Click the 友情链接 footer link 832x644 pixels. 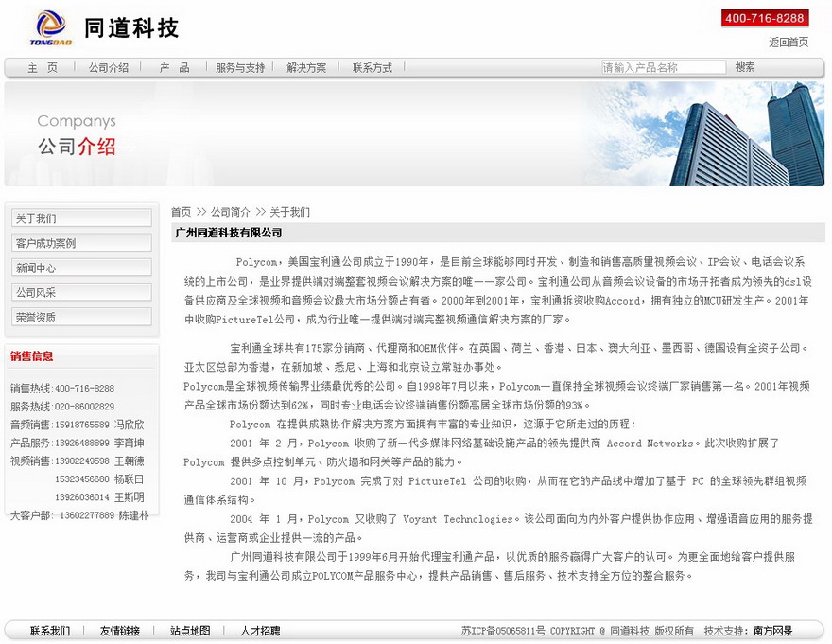[x=120, y=631]
